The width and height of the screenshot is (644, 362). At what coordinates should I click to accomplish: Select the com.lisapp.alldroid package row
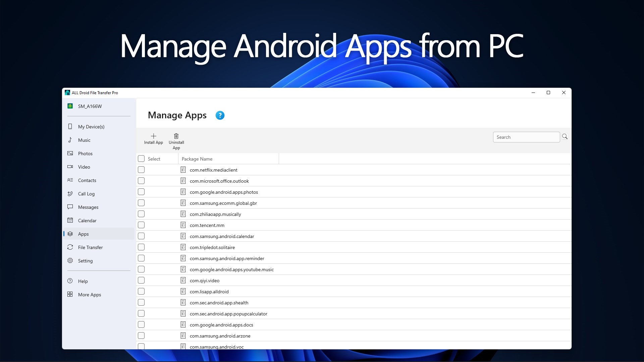point(209,292)
